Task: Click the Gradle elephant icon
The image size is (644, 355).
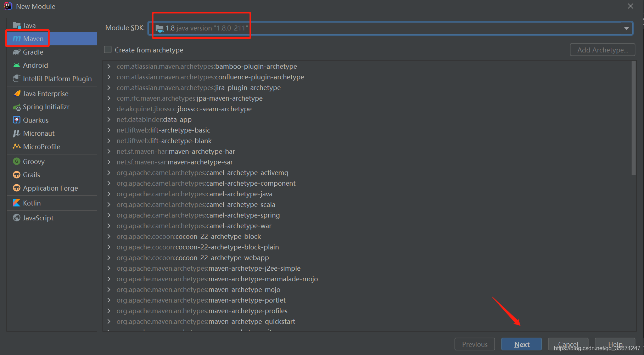Action: [17, 52]
